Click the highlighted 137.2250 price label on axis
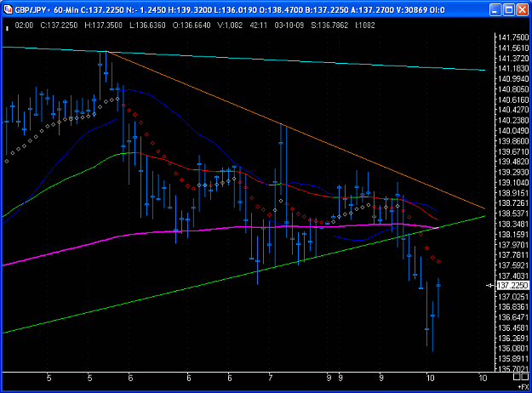 click(512, 286)
